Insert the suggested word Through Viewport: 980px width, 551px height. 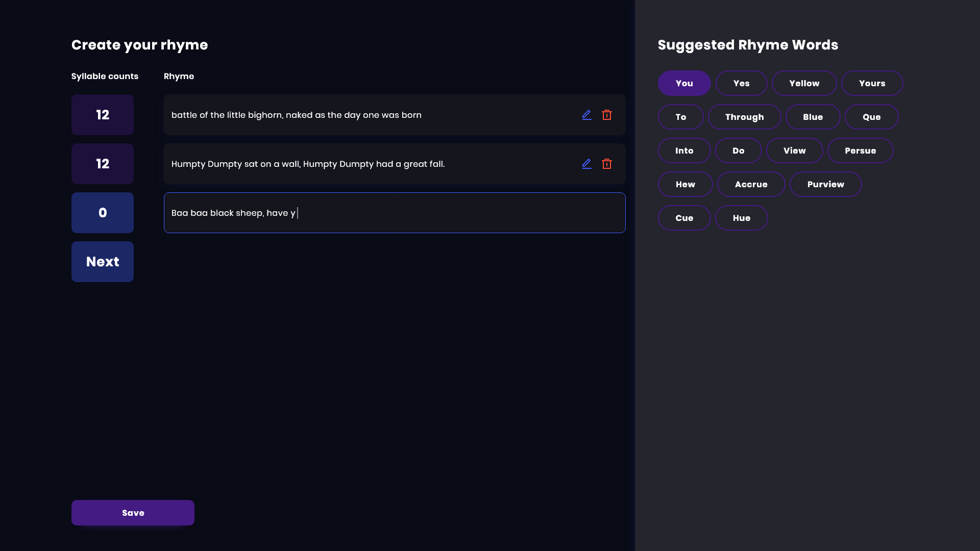(x=744, y=117)
